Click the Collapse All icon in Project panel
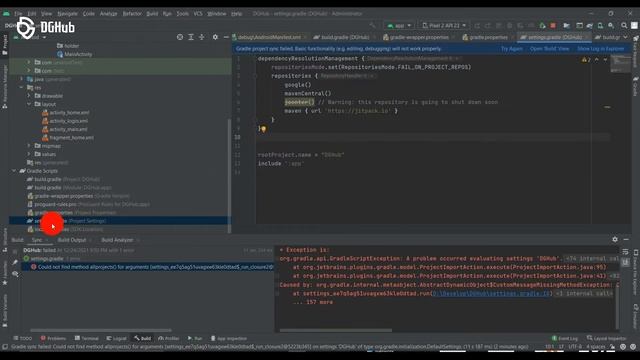640x360 pixels. click(x=202, y=37)
